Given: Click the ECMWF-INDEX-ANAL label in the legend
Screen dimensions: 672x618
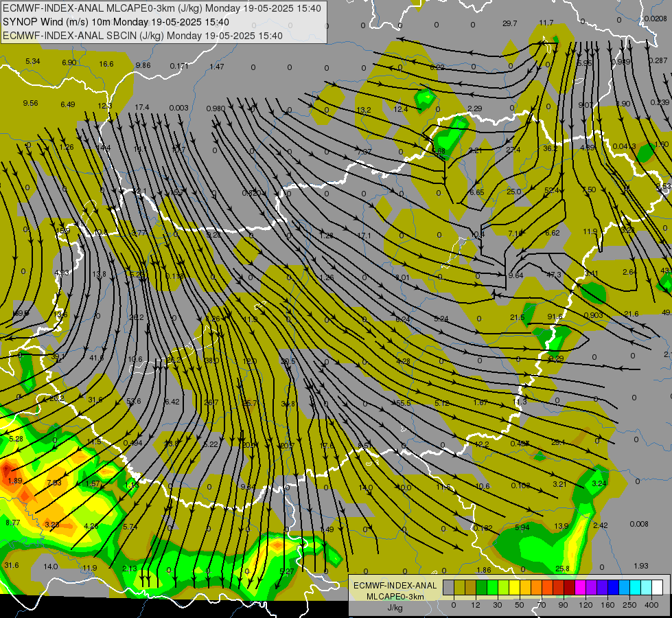Looking at the screenshot, I should 395,586.
